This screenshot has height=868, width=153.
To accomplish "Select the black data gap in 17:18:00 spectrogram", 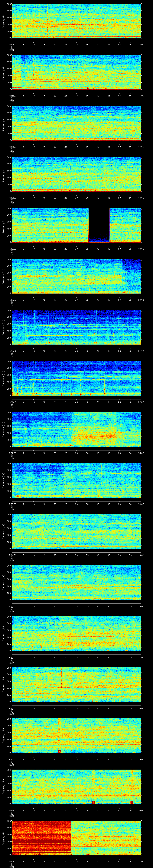I will pyautogui.click(x=99, y=225).
